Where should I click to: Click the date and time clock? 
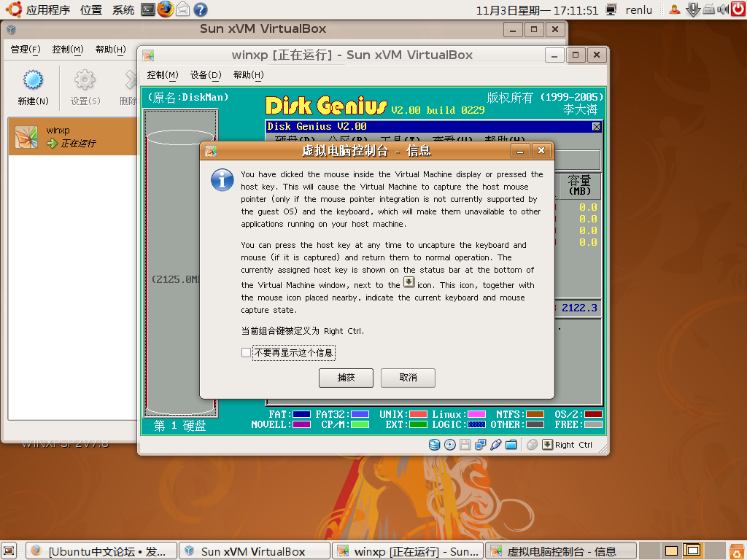[537, 10]
